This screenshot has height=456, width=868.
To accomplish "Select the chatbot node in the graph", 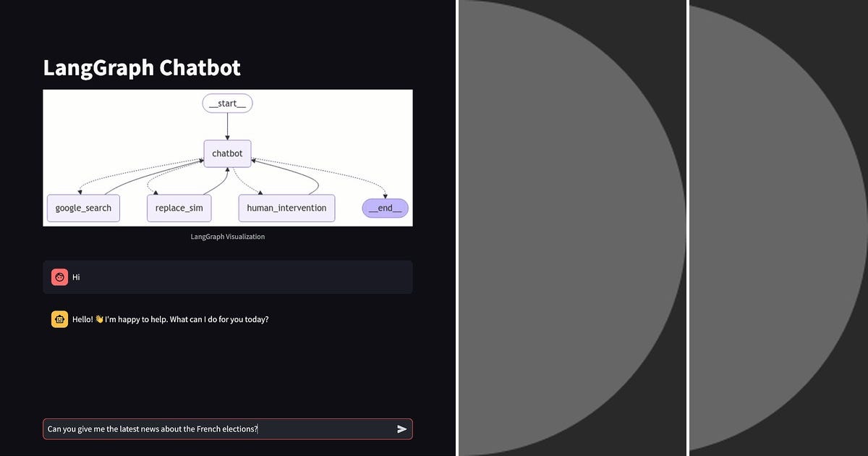I will pyautogui.click(x=227, y=153).
